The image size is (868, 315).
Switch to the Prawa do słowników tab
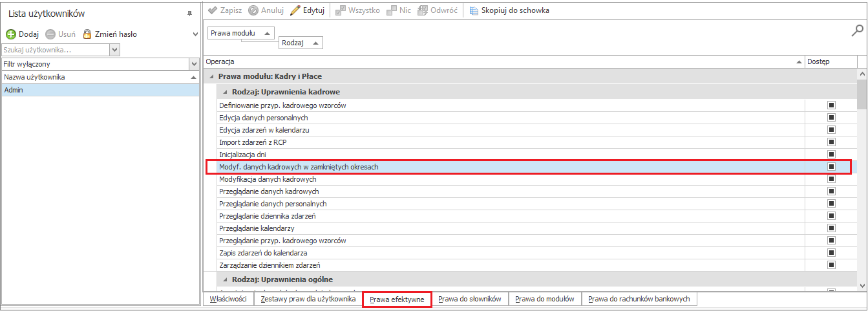[x=470, y=299]
